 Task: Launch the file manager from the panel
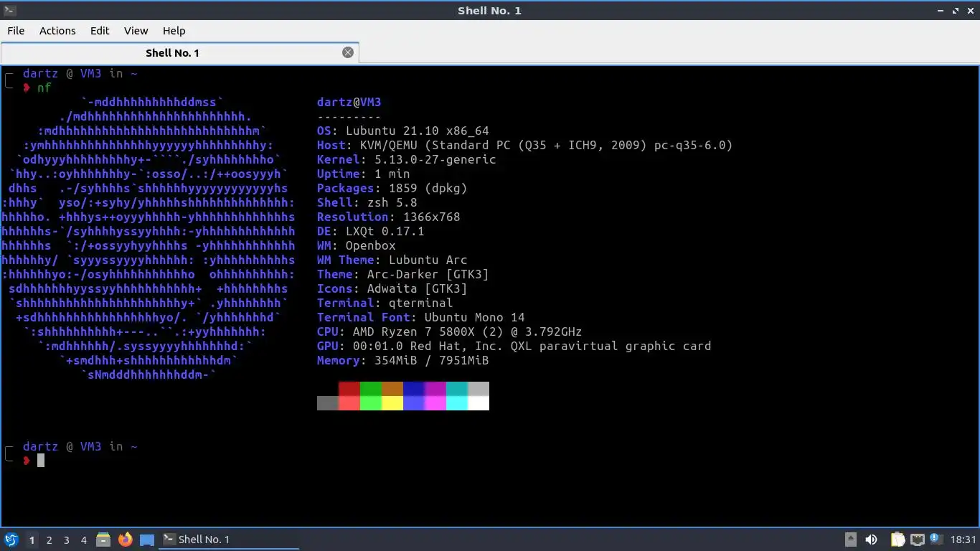(103, 540)
